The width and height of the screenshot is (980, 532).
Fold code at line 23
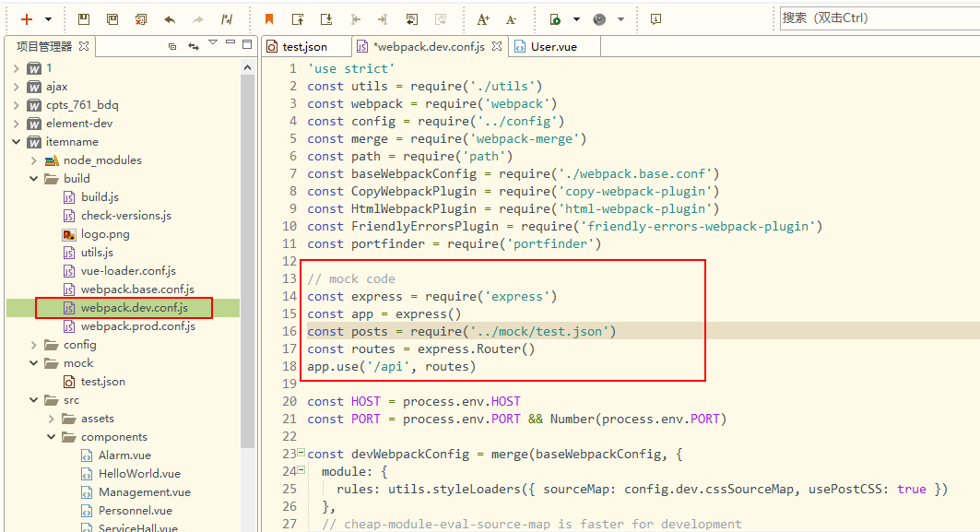(x=301, y=452)
